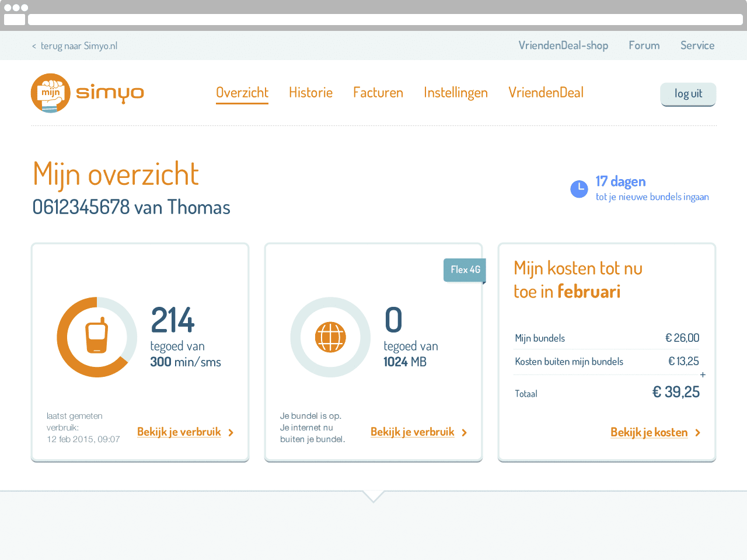Click the 0612345678 van Thomas text
This screenshot has width=747, height=560.
click(x=131, y=207)
